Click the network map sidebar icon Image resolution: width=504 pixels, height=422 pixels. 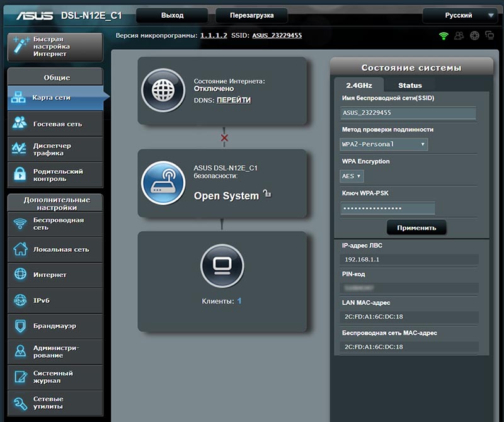coord(18,97)
